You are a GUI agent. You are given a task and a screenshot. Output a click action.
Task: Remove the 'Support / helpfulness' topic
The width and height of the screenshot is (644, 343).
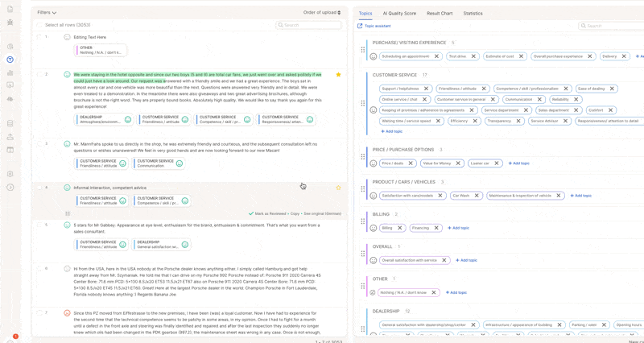coord(427,89)
